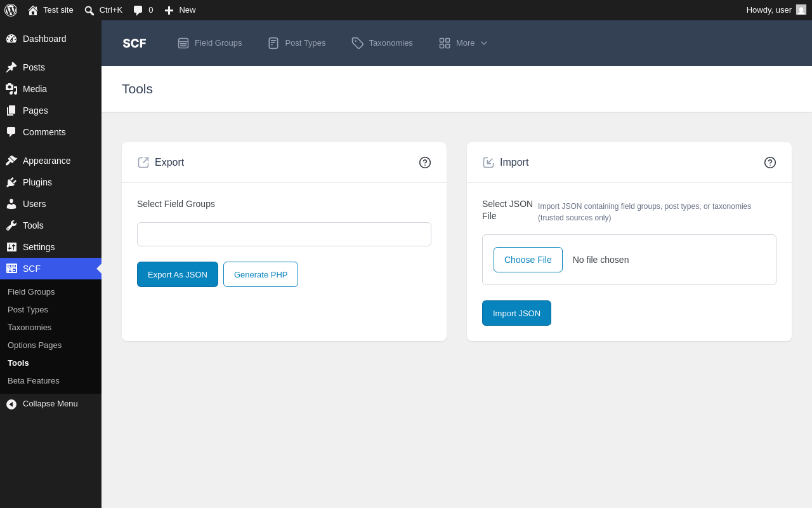The image size is (812, 508).
Task: Open Media in the admin sidebar
Action: pyautogui.click(x=51, y=89)
